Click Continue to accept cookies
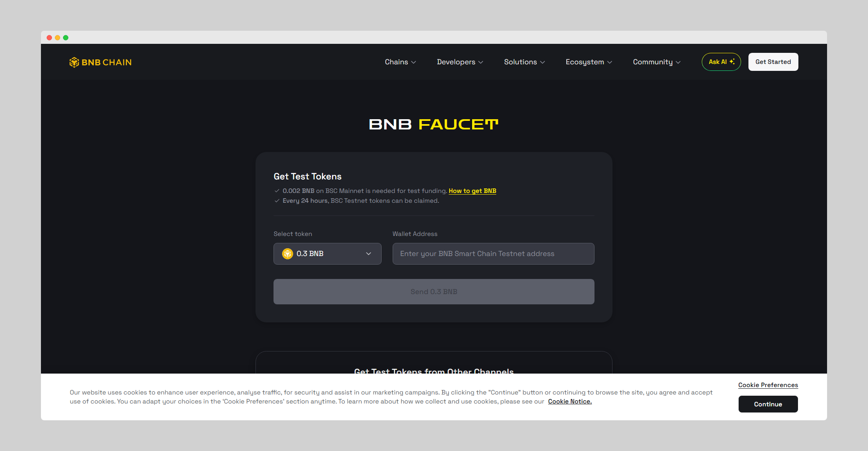This screenshot has height=451, width=868. pyautogui.click(x=768, y=404)
